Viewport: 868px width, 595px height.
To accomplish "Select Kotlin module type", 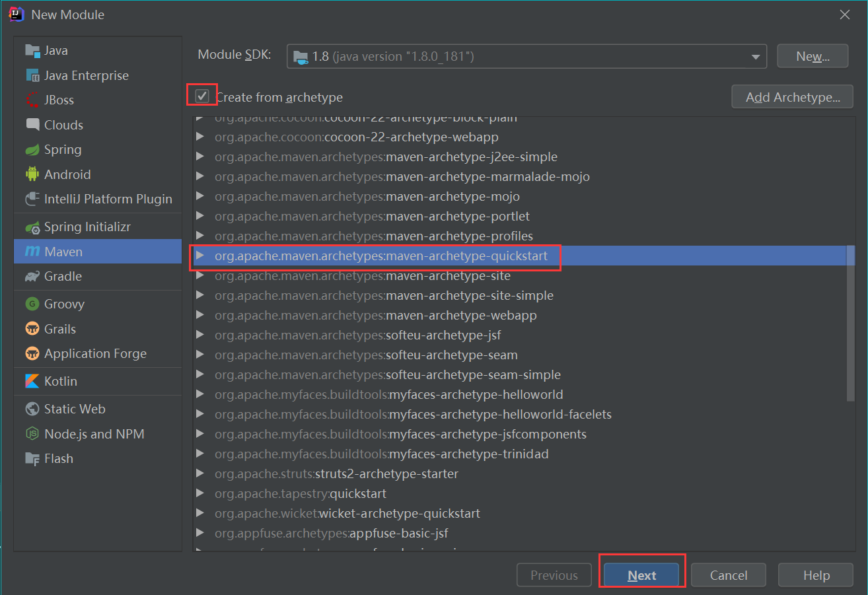I will click(x=98, y=381).
